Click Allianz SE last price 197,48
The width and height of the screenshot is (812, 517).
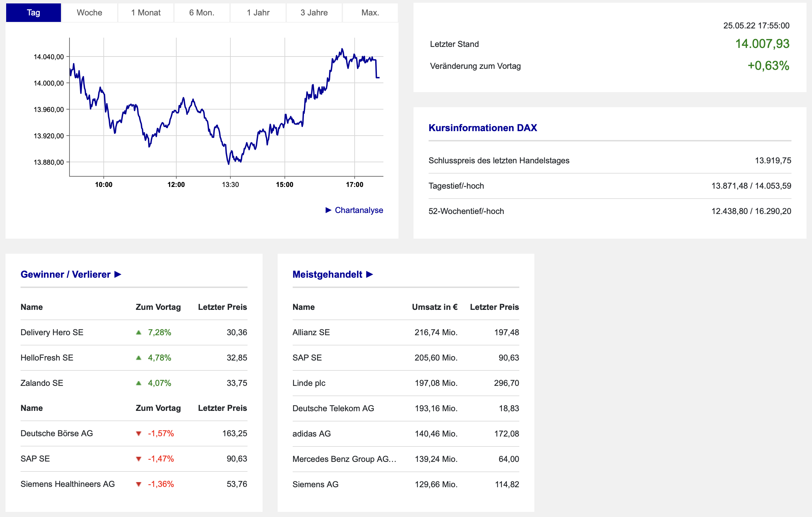pyautogui.click(x=507, y=332)
